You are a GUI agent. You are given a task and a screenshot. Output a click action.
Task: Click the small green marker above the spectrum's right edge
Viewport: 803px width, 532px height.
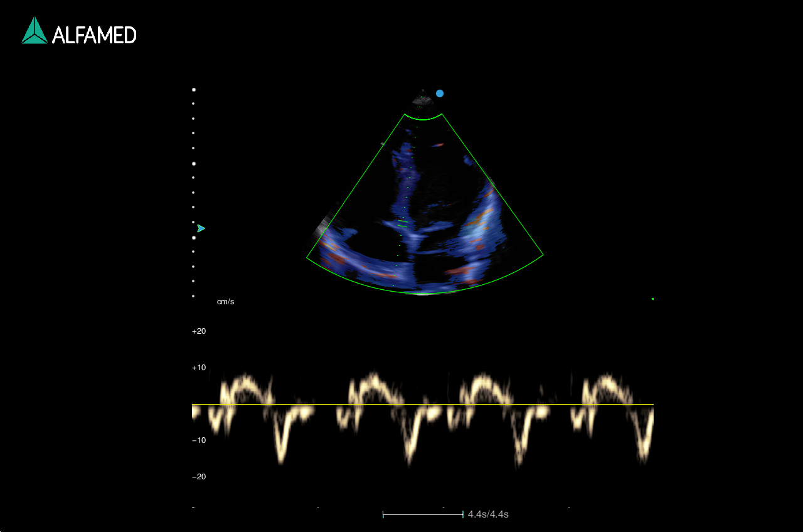click(652, 299)
